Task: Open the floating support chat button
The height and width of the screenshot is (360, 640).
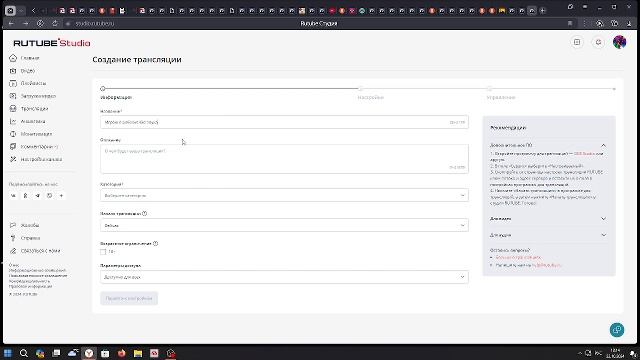Action: click(x=617, y=330)
